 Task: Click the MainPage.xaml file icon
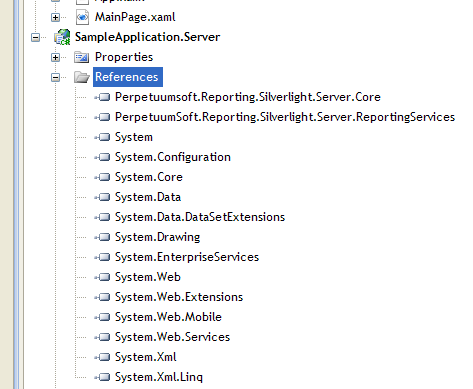point(82,17)
